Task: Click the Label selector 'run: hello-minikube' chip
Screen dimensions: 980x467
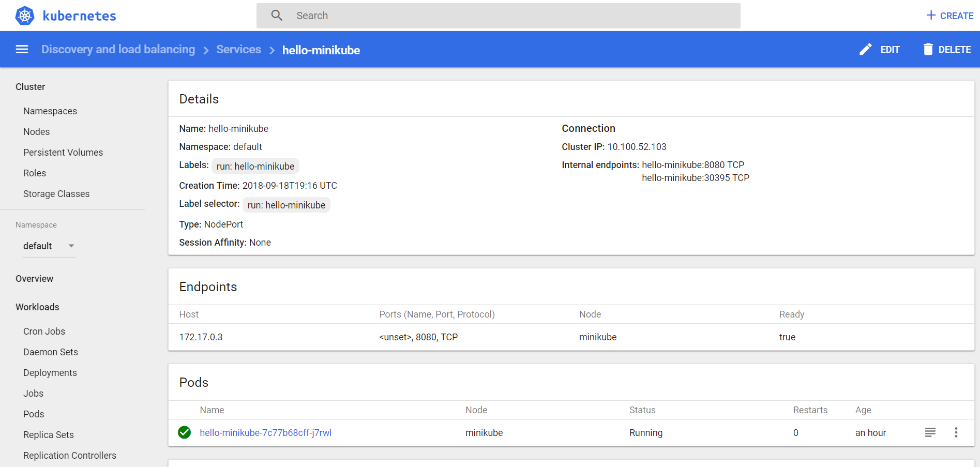Action: (287, 205)
